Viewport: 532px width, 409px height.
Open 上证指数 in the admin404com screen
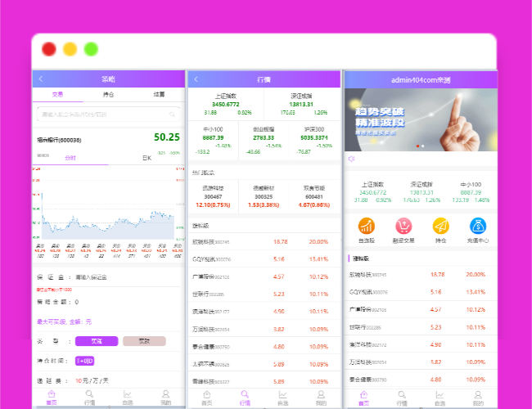click(372, 192)
